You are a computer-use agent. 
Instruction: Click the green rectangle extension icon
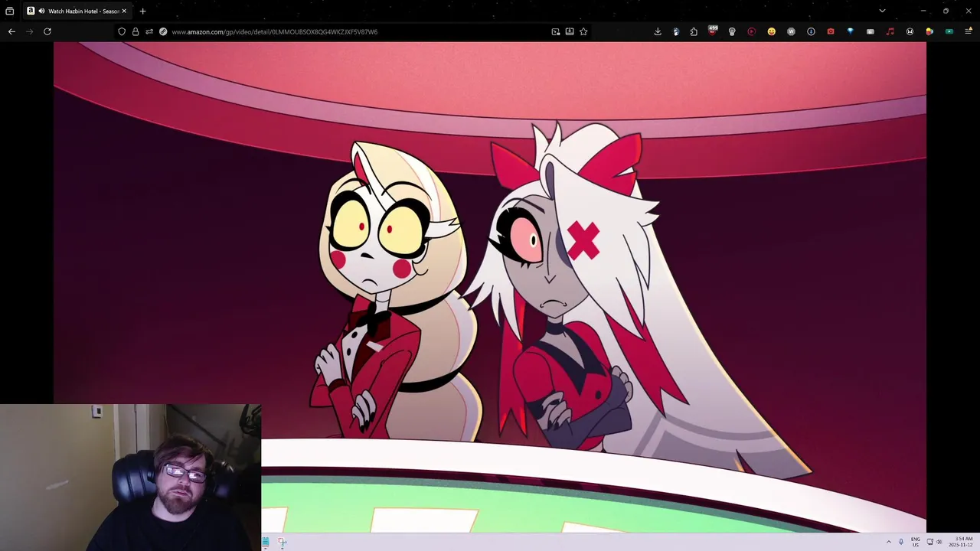[949, 31]
